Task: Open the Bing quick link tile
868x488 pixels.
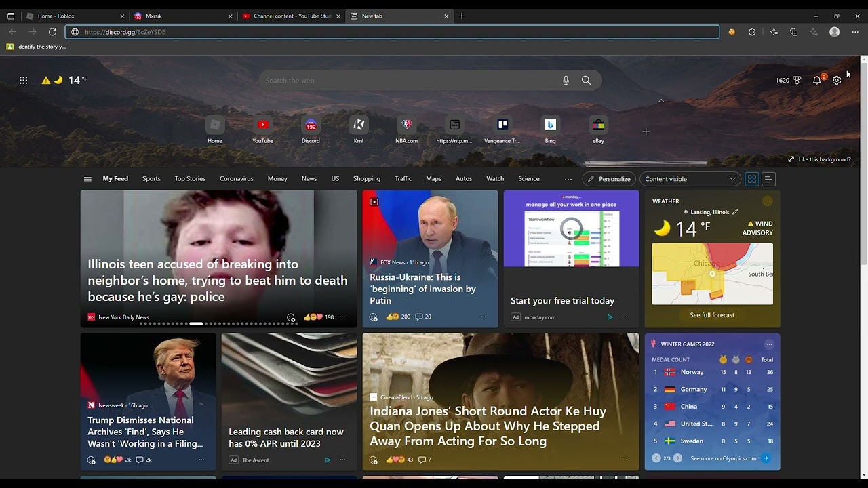Action: point(550,129)
